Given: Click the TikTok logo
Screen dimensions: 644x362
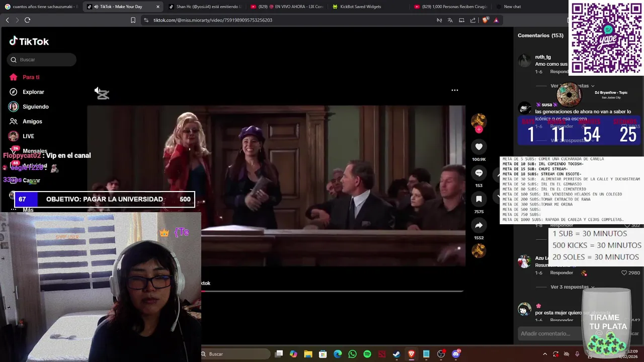Looking at the screenshot, I should tap(29, 41).
